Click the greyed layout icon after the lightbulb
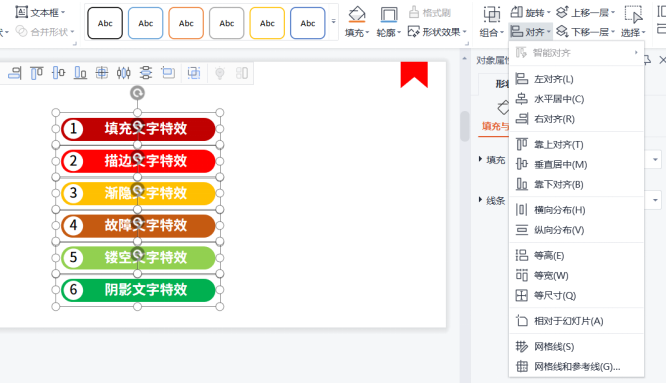667x384 pixels. pos(242,73)
